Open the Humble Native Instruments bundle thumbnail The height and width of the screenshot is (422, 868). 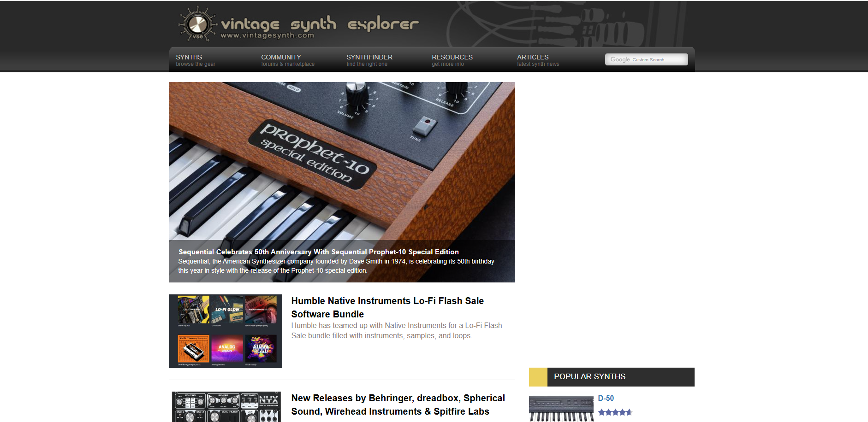click(226, 331)
